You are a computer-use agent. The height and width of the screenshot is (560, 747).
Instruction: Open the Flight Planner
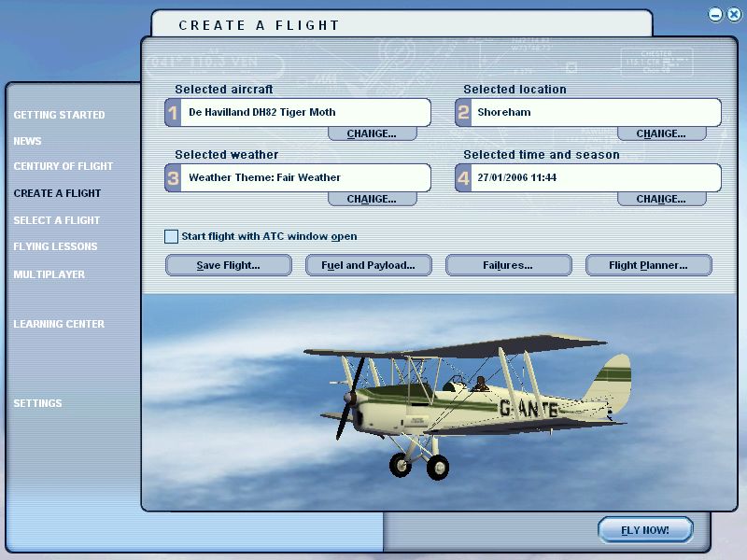(648, 265)
